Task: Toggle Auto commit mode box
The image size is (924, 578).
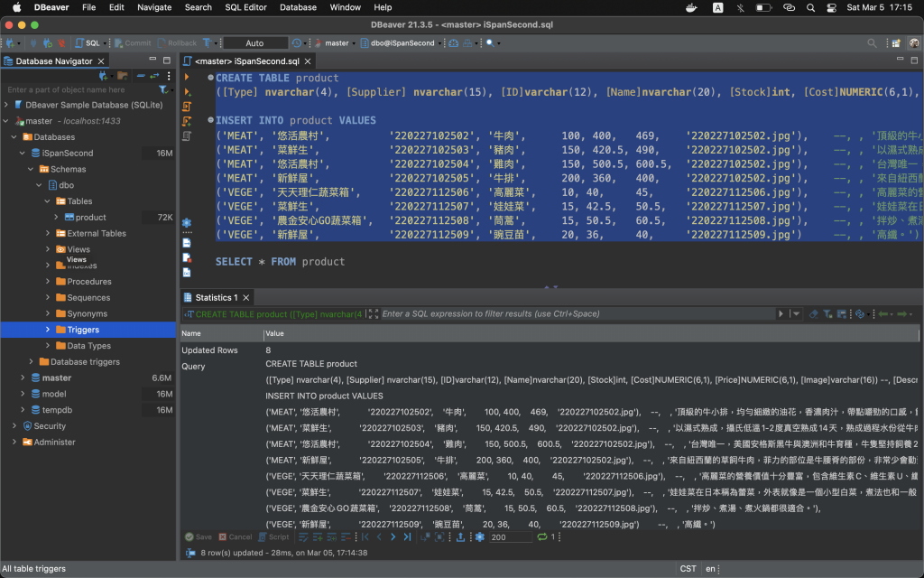Action: pos(255,42)
